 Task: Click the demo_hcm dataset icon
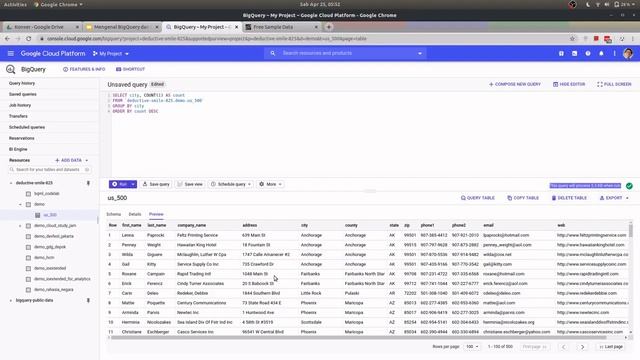[28, 258]
